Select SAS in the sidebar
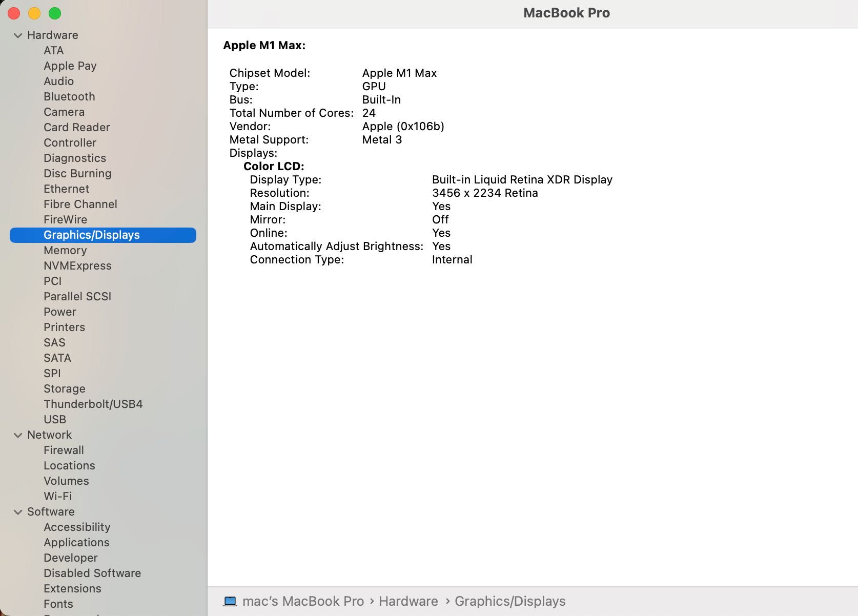The width and height of the screenshot is (858, 616). coord(55,342)
